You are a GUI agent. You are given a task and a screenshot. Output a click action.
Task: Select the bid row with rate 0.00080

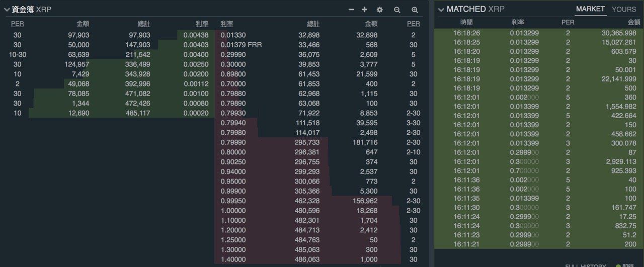coord(108,103)
